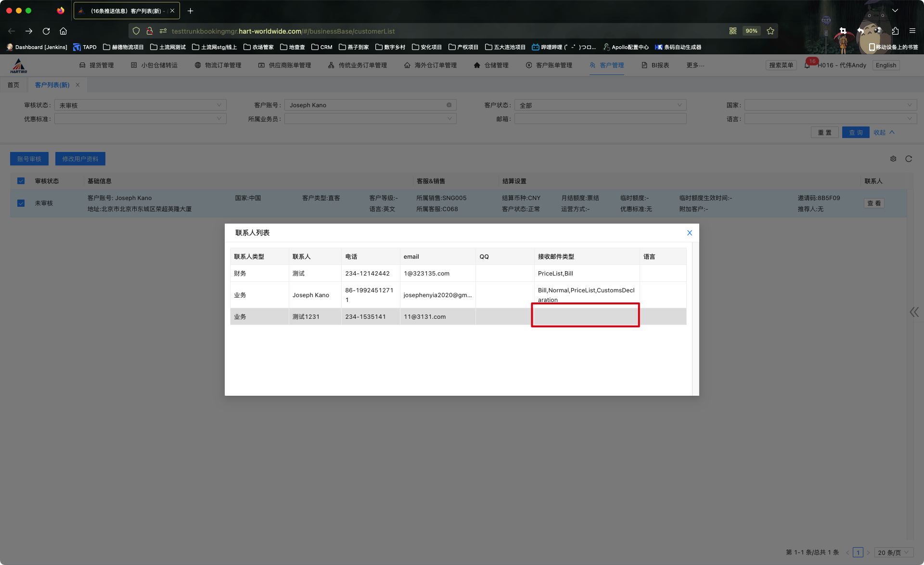
Task: Click the notification bell icon
Action: [807, 65]
